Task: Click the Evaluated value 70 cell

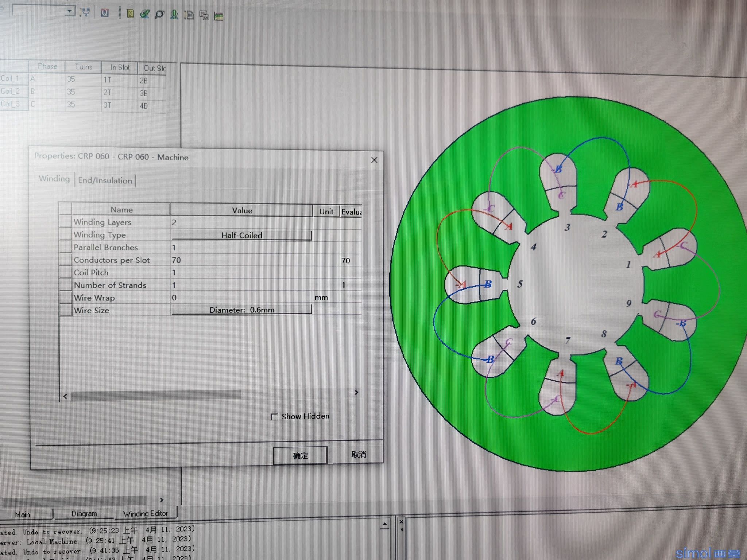Action: coord(351,260)
